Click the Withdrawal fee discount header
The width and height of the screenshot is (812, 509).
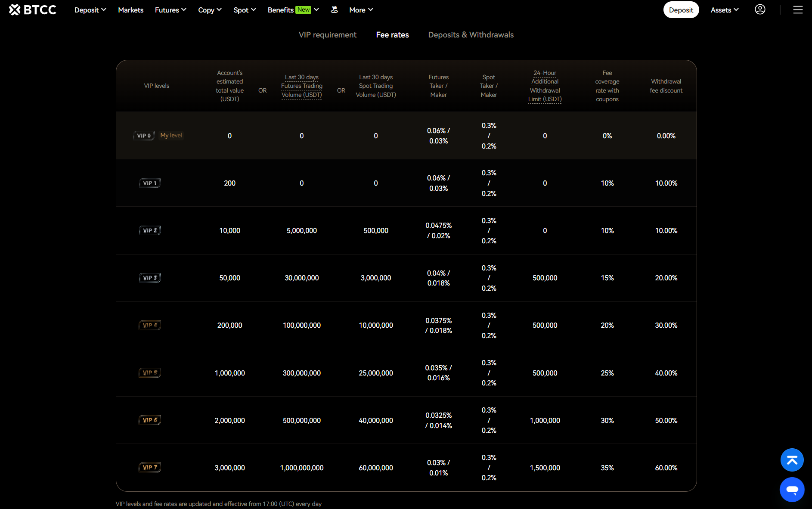pos(666,86)
